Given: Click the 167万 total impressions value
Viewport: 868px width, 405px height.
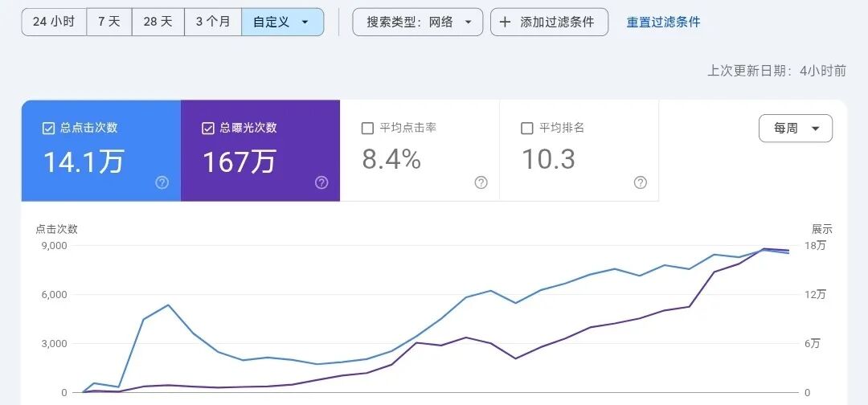Looking at the screenshot, I should (x=240, y=162).
